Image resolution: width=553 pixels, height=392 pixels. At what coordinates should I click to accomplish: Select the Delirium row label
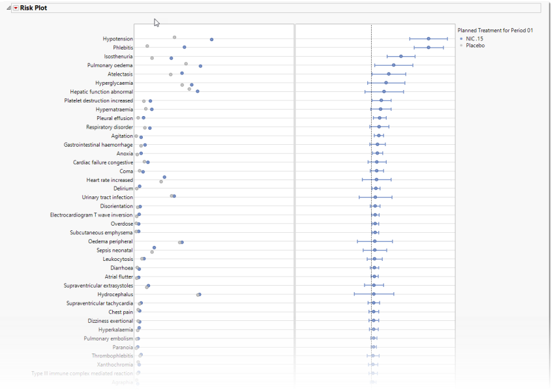123,188
